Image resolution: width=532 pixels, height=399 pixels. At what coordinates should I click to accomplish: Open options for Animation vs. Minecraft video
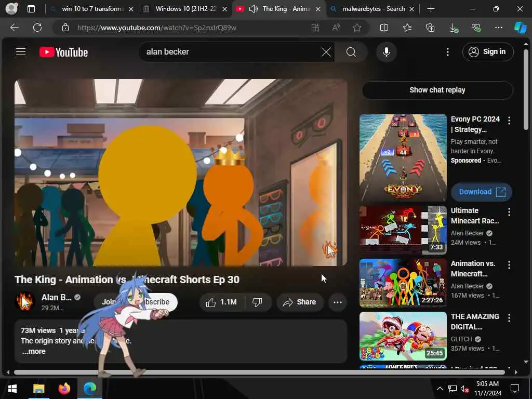point(509,264)
